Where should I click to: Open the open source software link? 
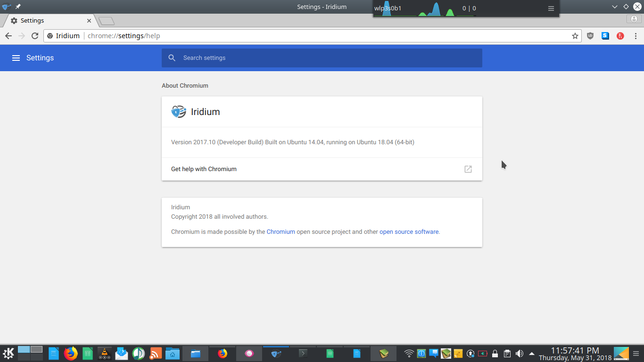(409, 232)
